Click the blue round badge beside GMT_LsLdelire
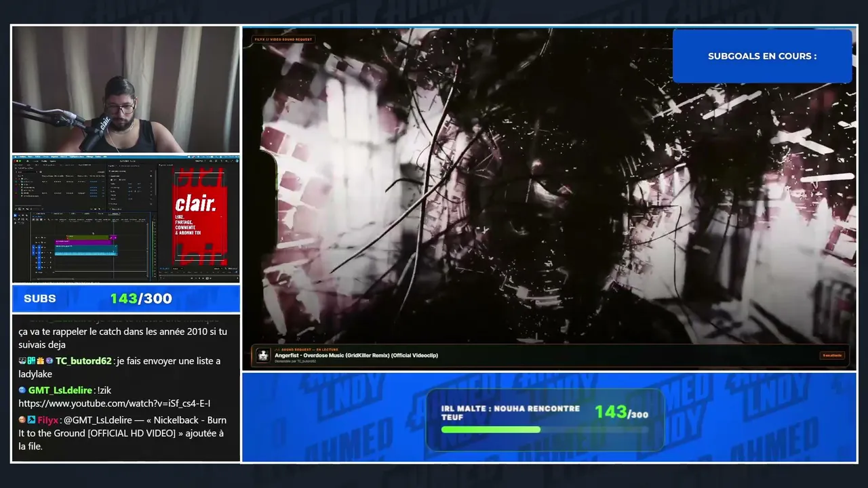 coord(22,390)
